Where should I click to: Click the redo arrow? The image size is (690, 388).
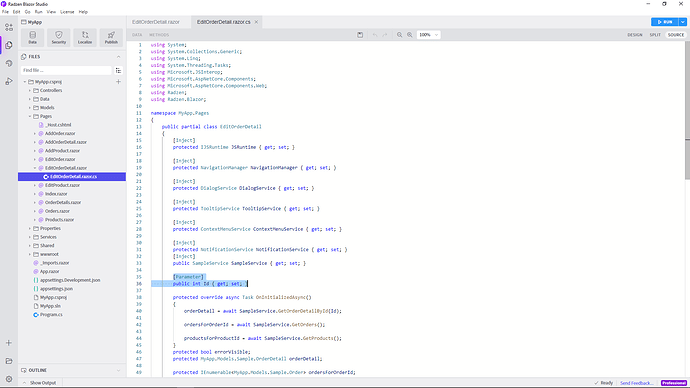tap(385, 35)
